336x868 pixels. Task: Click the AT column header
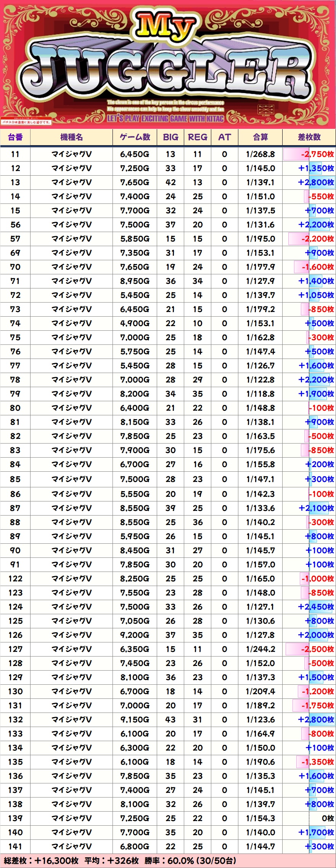point(225,137)
